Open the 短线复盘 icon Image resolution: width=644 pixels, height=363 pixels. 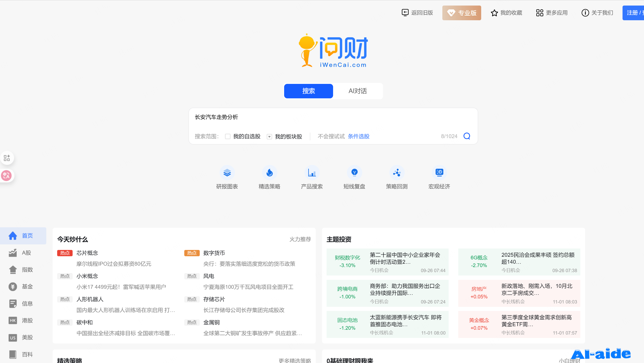click(354, 172)
